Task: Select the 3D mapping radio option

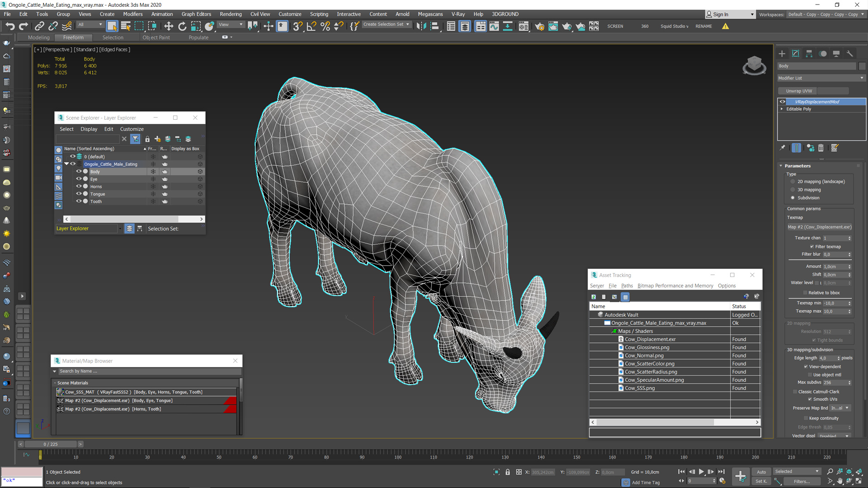Action: [793, 190]
